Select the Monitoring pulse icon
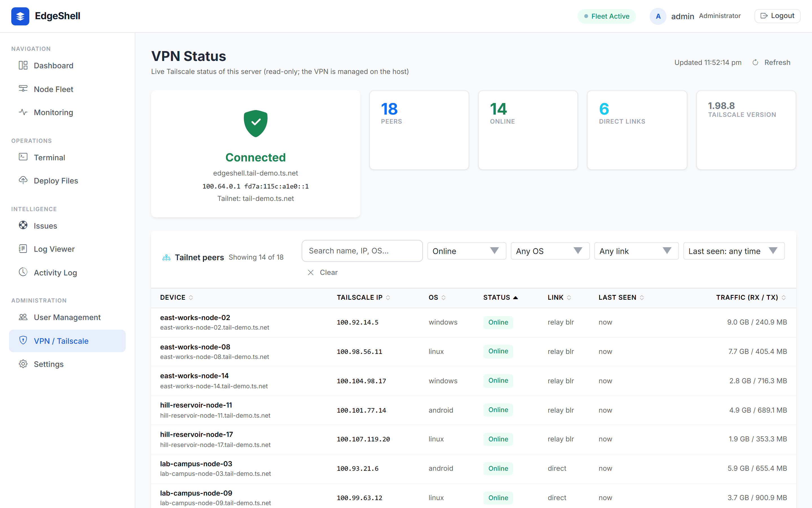812x508 pixels. 23,112
